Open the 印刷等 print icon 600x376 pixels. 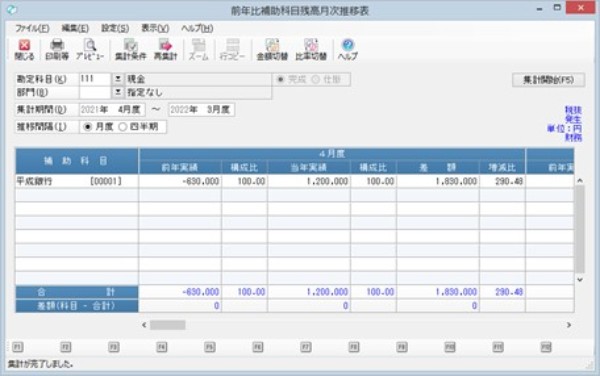[x=57, y=50]
